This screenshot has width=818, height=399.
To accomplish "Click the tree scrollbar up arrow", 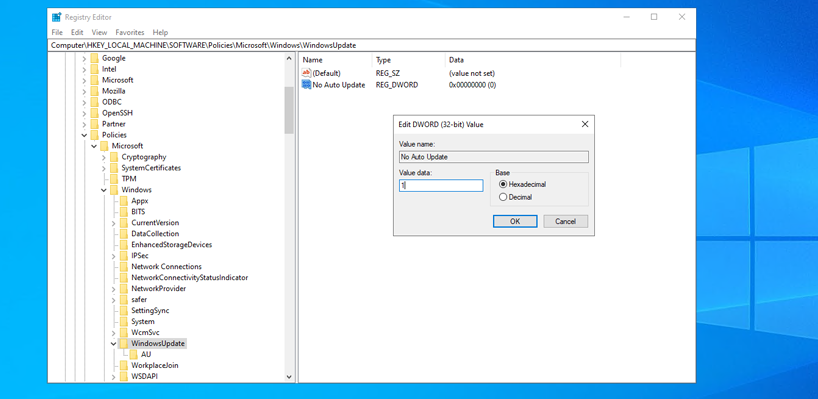I will tap(289, 58).
